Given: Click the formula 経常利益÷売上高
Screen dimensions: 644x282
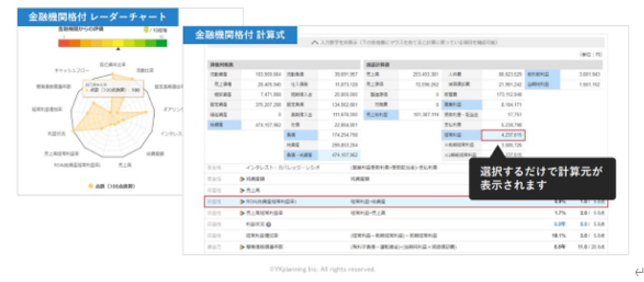Looking at the screenshot, I should pyautogui.click(x=368, y=213).
